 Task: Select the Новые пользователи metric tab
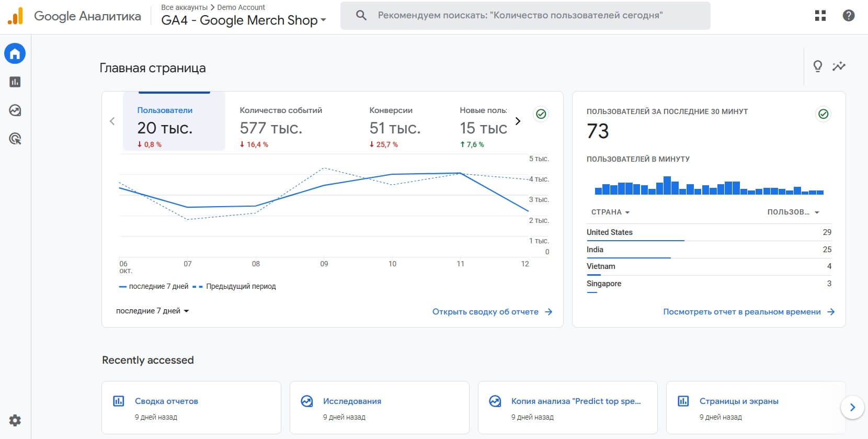(x=483, y=127)
